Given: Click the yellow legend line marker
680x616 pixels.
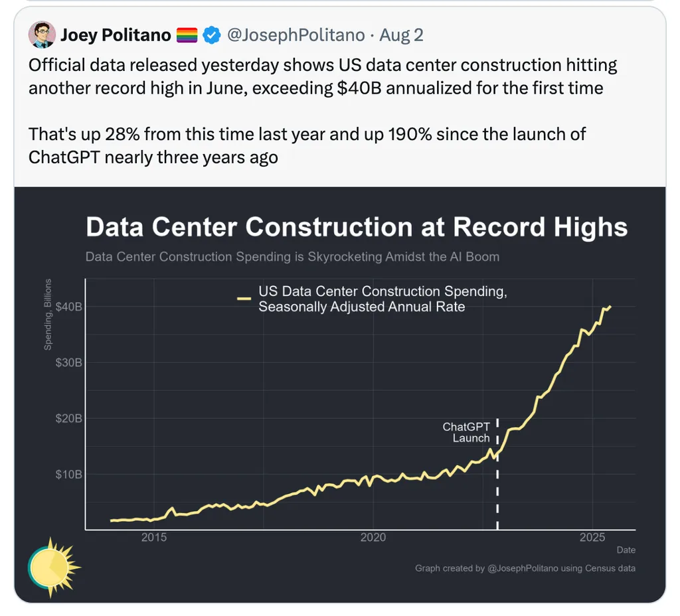Looking at the screenshot, I should [x=244, y=299].
